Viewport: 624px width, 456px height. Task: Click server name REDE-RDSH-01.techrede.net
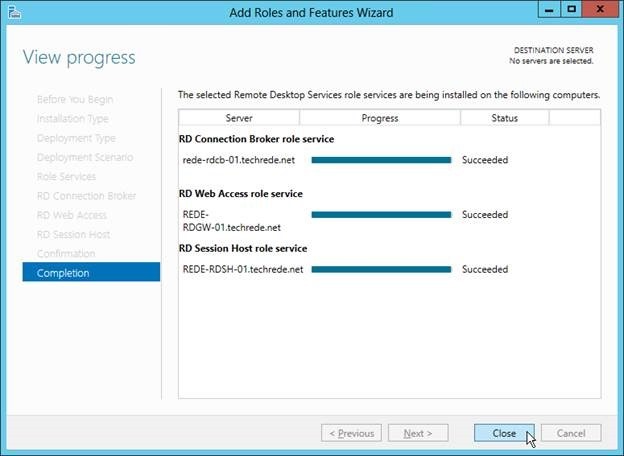(x=243, y=269)
